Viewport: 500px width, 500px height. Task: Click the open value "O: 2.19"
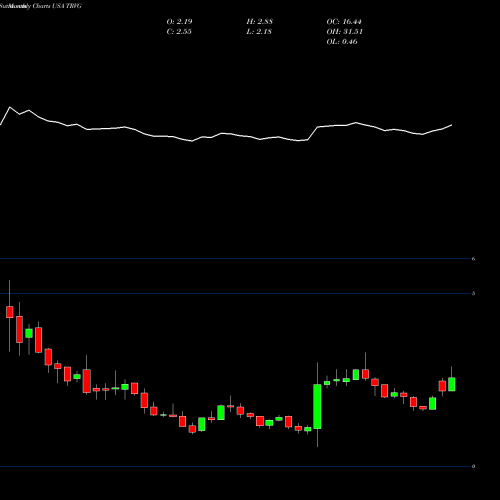pyautogui.click(x=179, y=22)
